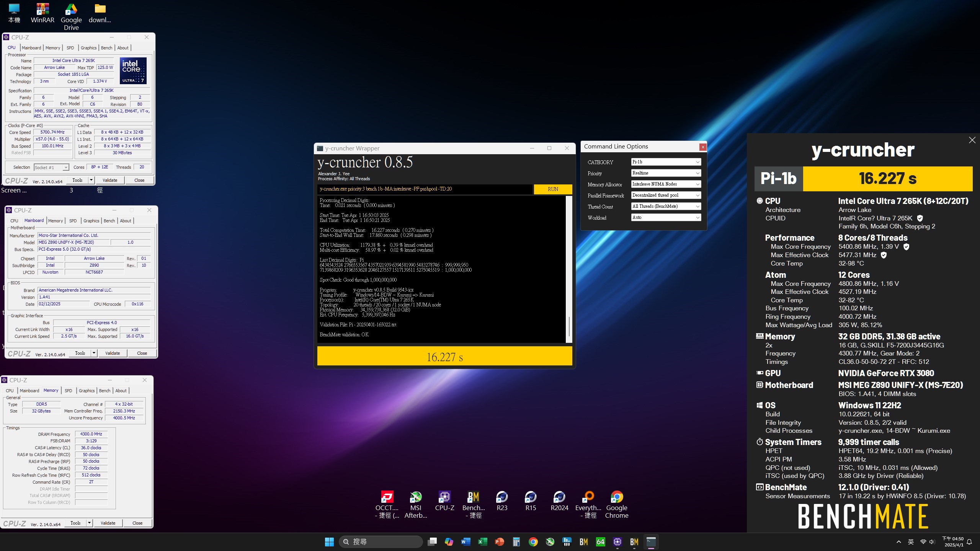Open the Socket #1 selection dropdown in CPU-Z
Screen dimensions: 980x551
51,167
